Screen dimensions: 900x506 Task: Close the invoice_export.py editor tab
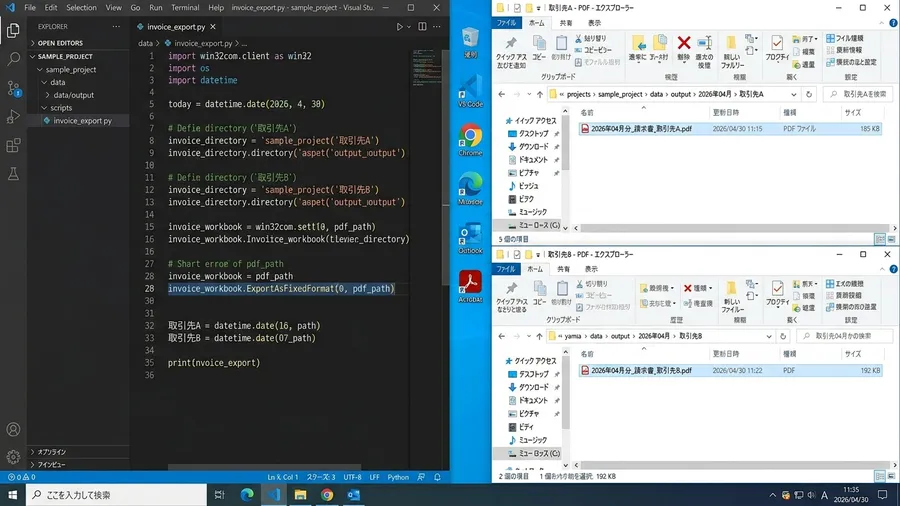tap(213, 26)
